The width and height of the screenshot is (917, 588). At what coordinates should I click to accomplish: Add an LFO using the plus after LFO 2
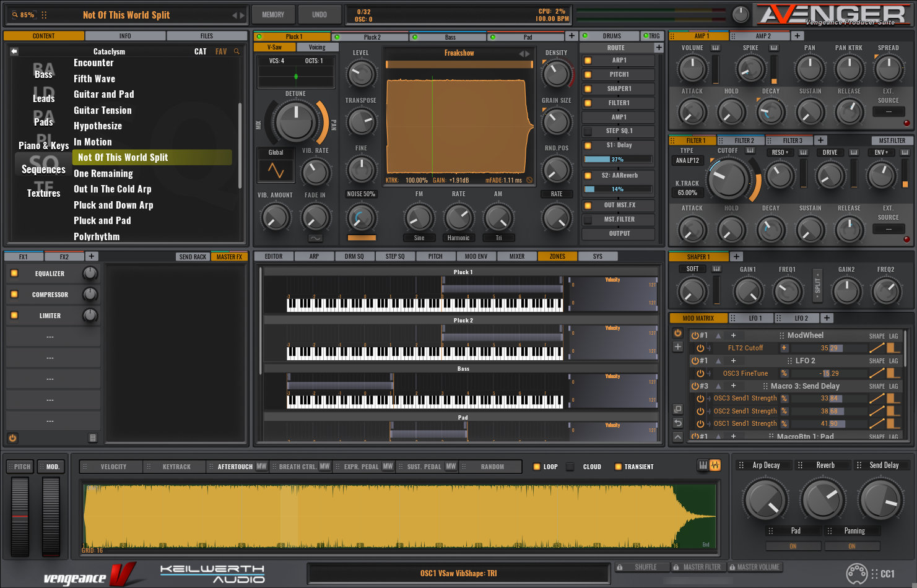point(827,318)
